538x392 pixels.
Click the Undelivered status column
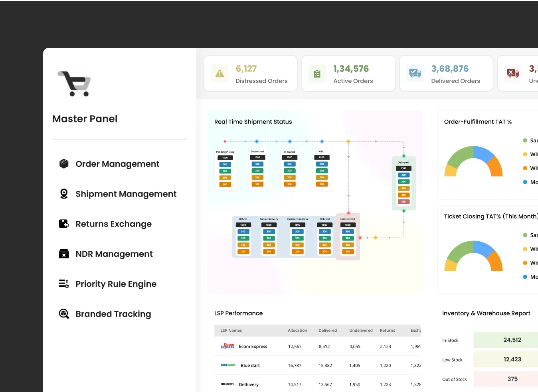point(348,236)
